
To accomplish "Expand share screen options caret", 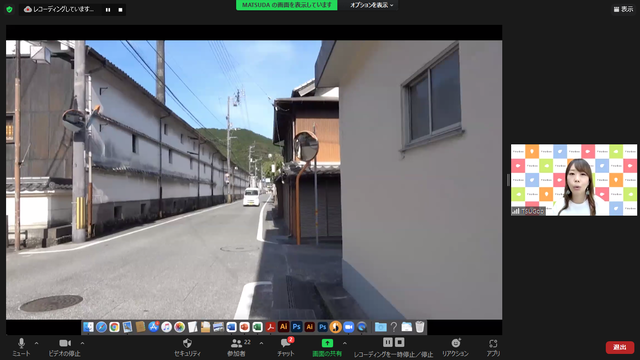I will [x=344, y=343].
